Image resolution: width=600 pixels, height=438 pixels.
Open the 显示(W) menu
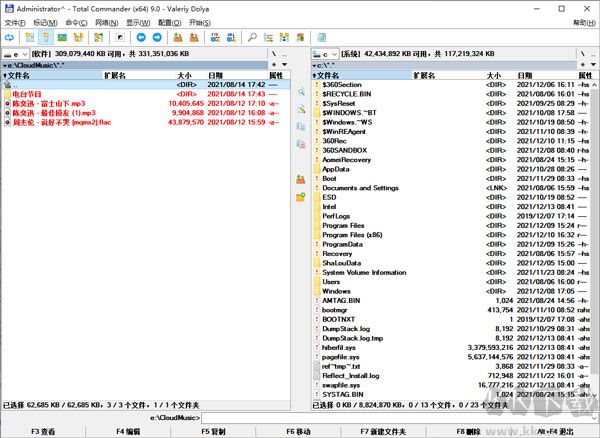tap(138, 23)
